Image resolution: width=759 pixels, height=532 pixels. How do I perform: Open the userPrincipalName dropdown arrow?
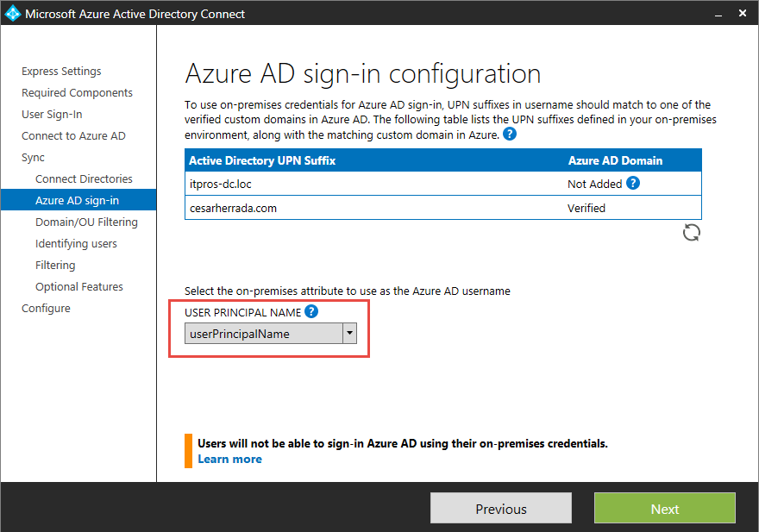[349, 334]
